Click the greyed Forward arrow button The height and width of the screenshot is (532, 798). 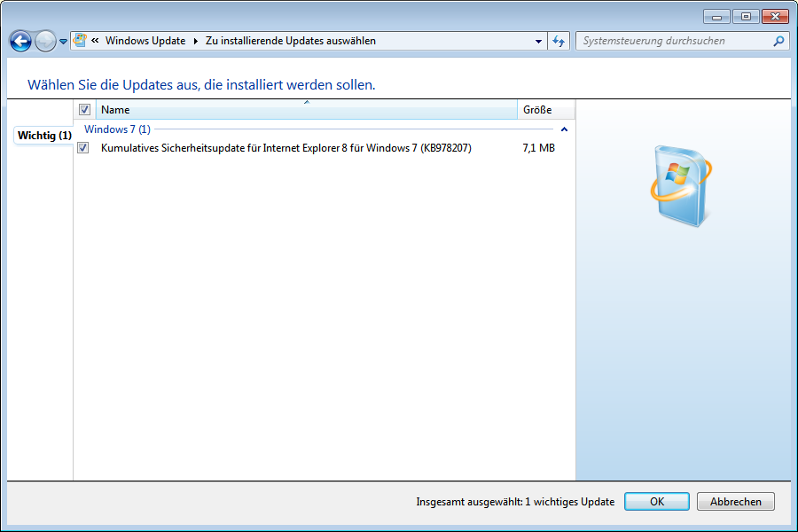coord(45,42)
